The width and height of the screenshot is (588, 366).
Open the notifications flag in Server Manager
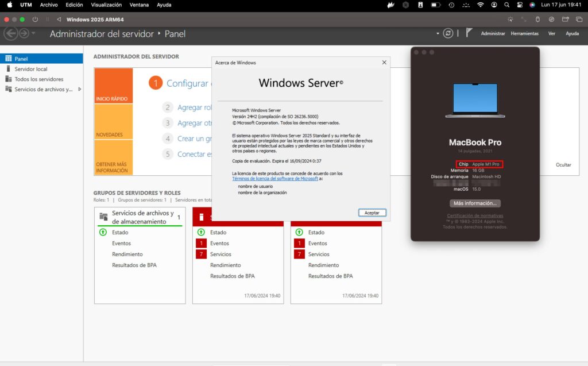[469, 33]
